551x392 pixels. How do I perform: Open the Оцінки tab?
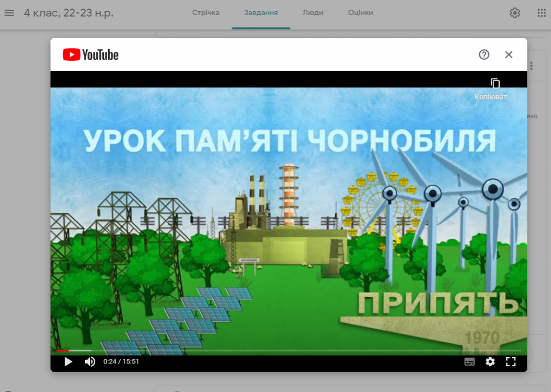click(x=361, y=13)
